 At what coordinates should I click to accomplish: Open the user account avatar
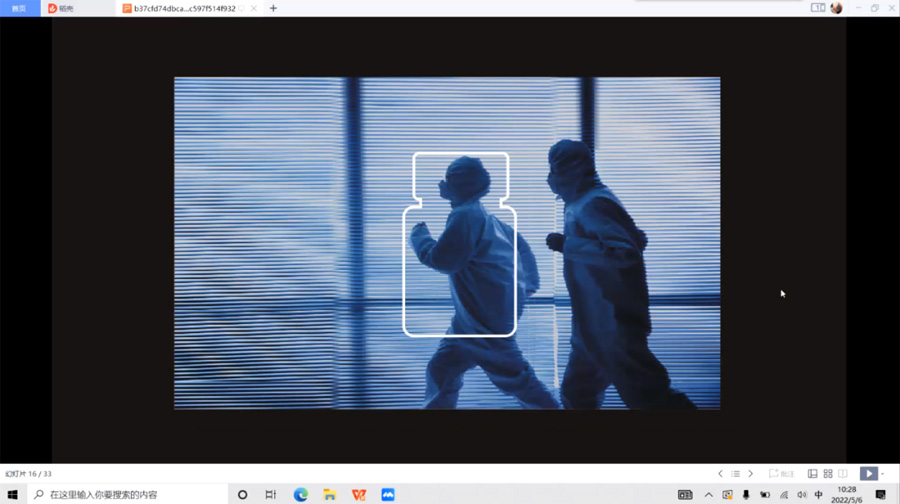point(836,8)
